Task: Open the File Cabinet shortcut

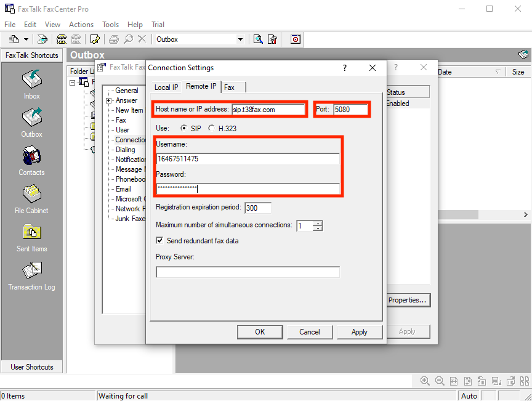Action: (31, 199)
